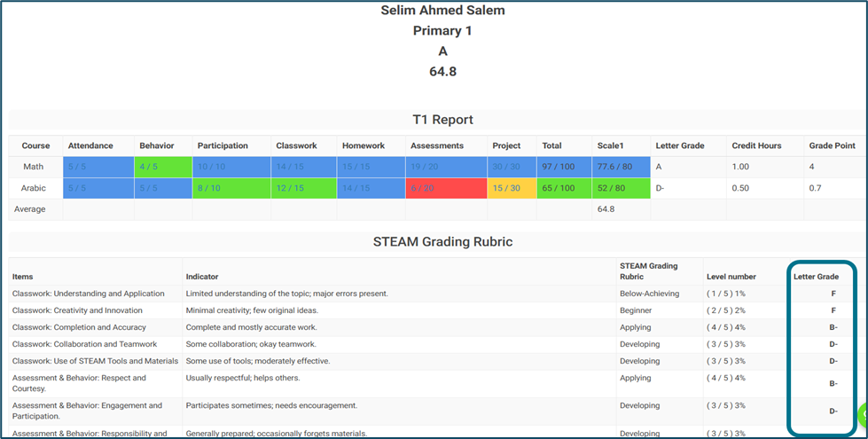
Task: Select the Arabic course row label
Action: tap(35, 188)
